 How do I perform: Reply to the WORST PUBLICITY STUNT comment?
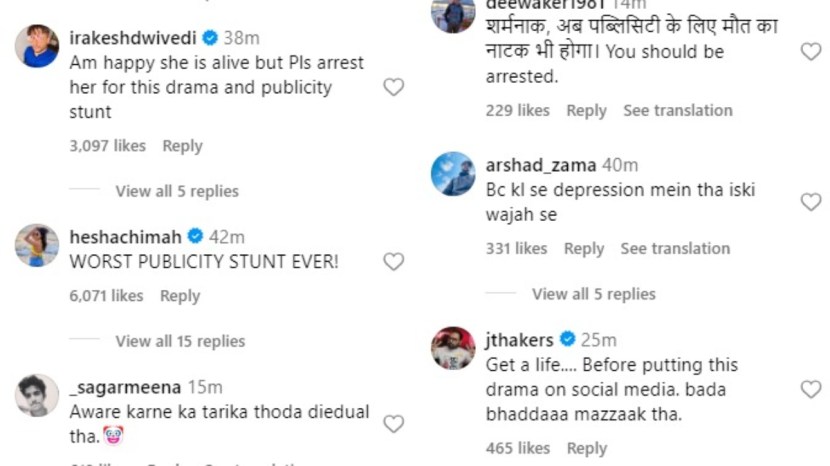(x=180, y=296)
